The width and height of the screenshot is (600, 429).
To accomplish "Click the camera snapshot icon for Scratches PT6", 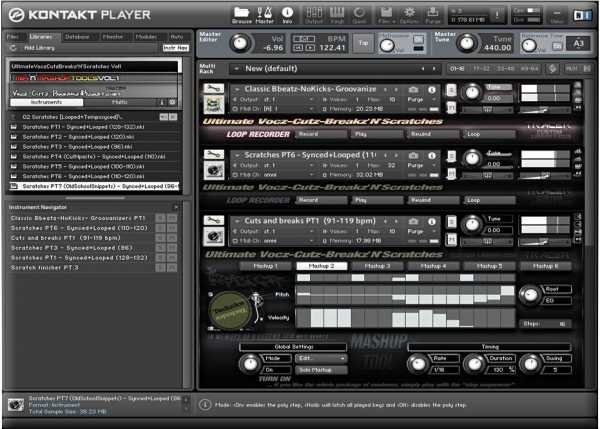I will 413,156.
